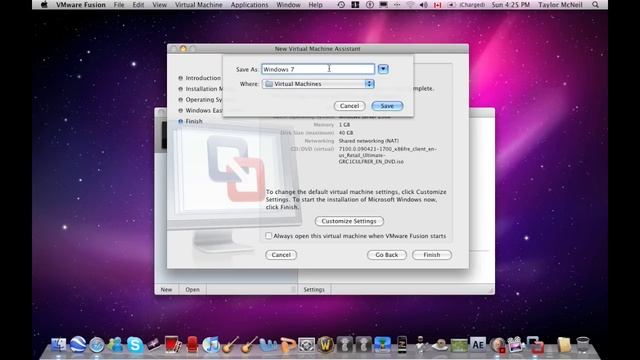Viewport: 640px width, 360px height.
Task: Select the Finish step in sidebar
Action: pyautogui.click(x=194, y=121)
